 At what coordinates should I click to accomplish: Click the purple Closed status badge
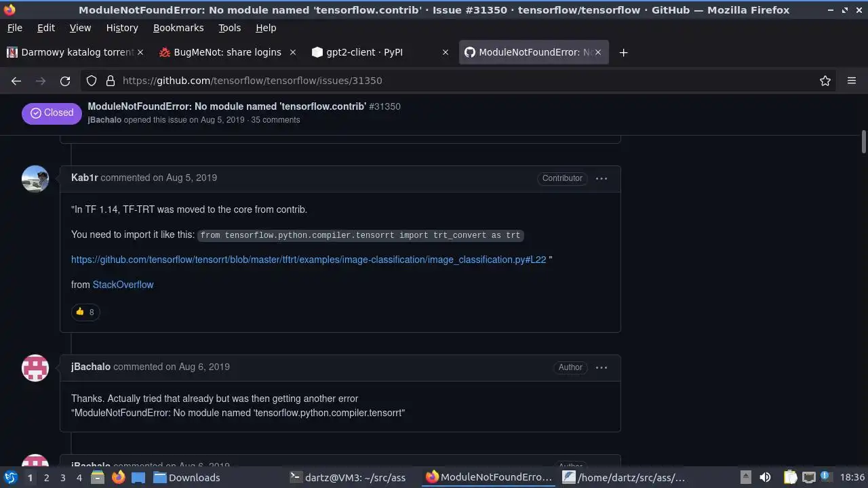point(52,113)
